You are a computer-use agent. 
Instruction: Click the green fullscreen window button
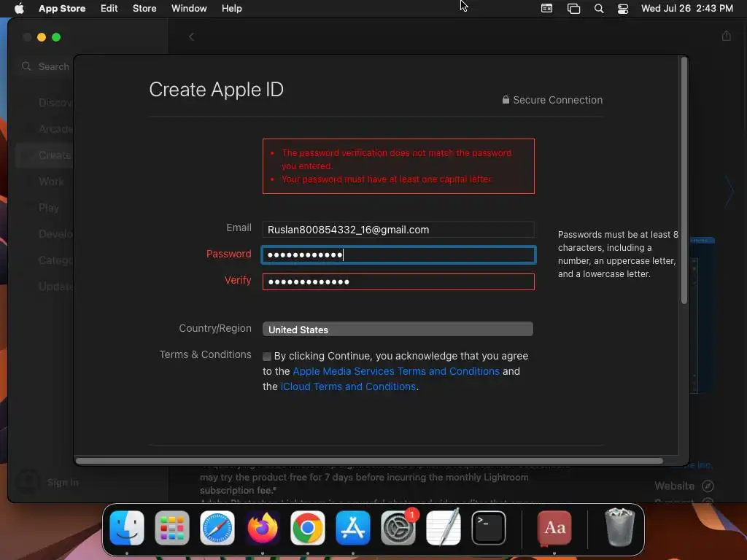(56, 37)
